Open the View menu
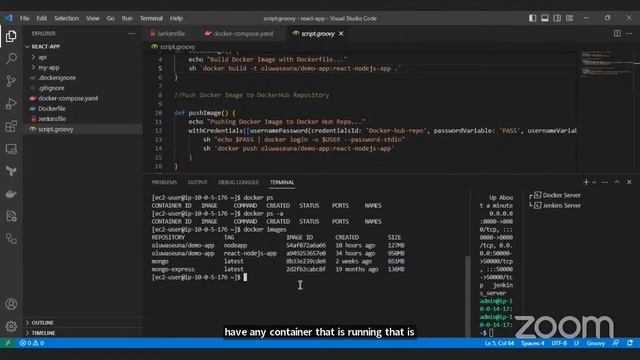Viewport: 640px width, 360px height. 93,18
